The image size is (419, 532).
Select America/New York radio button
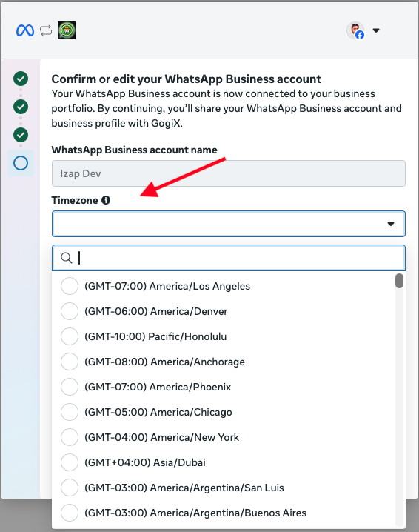[x=70, y=437]
